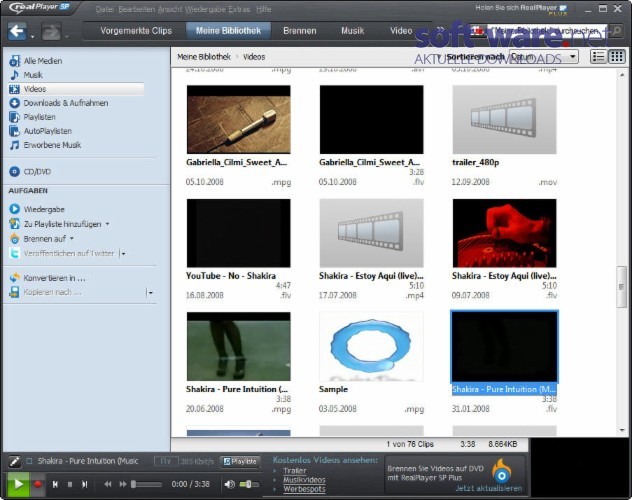Open the Bearbeiten menu
Screen dimensions: 632x500
[137, 9]
